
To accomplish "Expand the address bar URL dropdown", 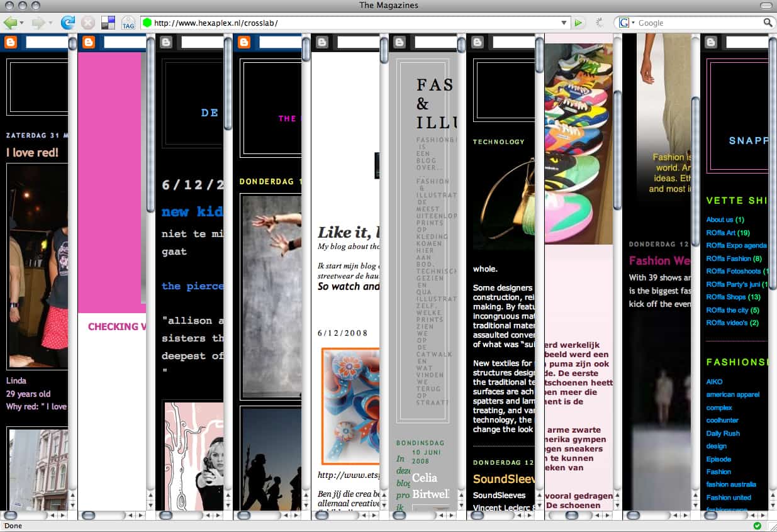I will pyautogui.click(x=564, y=23).
